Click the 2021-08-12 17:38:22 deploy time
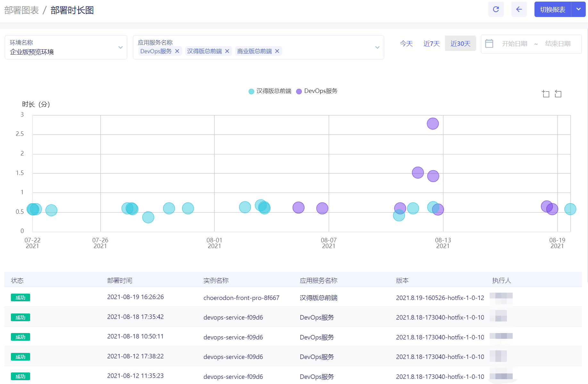The width and height of the screenshot is (588, 384). tap(135, 356)
